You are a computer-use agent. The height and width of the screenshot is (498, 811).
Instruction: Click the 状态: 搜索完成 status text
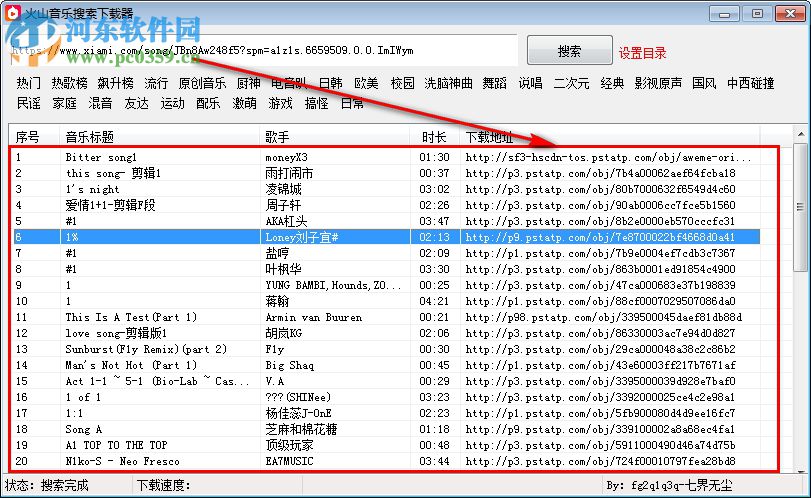47,485
